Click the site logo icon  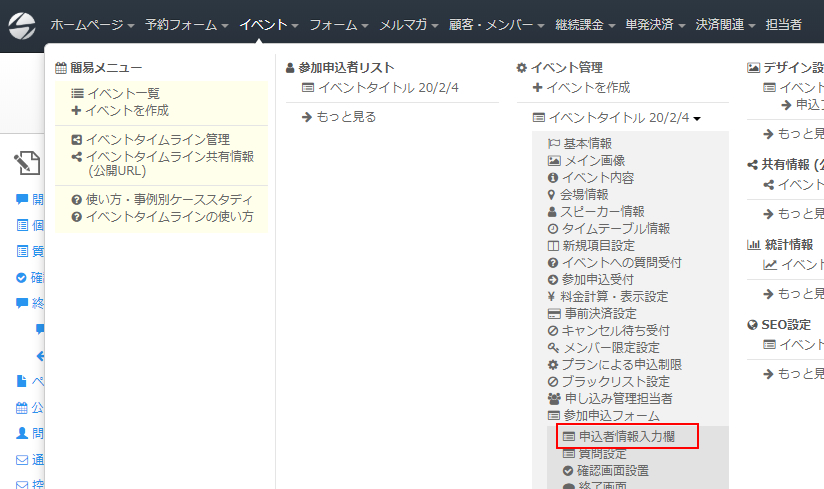(x=21, y=24)
